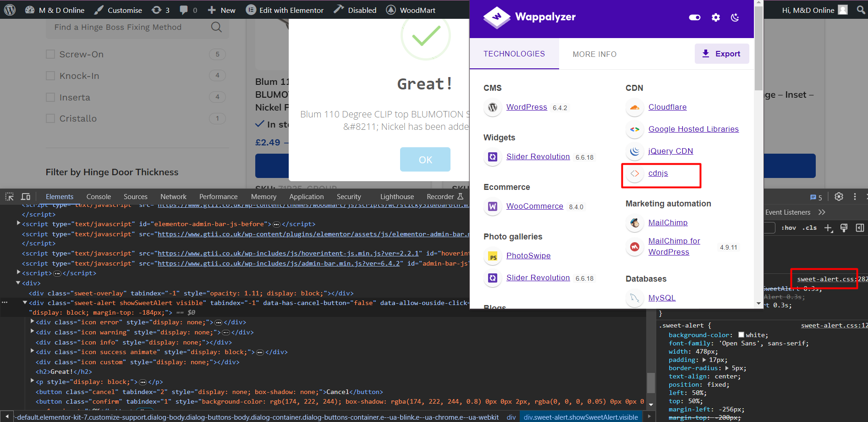This screenshot has width=868, height=422.
Task: Open the comments bubble in the admin bar
Action: pos(188,10)
